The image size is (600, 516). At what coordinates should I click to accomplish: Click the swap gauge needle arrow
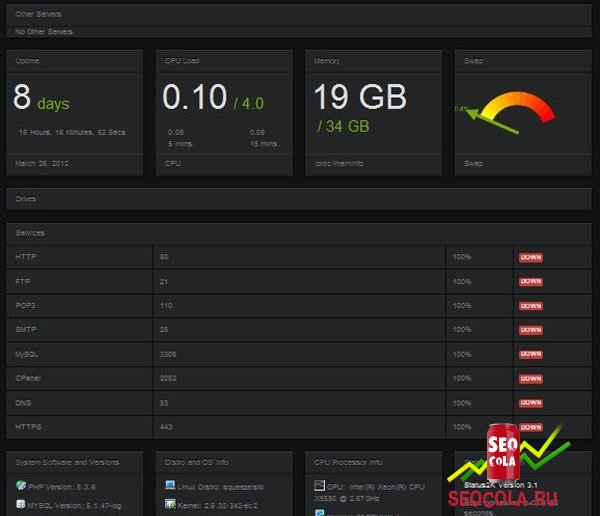tap(493, 121)
